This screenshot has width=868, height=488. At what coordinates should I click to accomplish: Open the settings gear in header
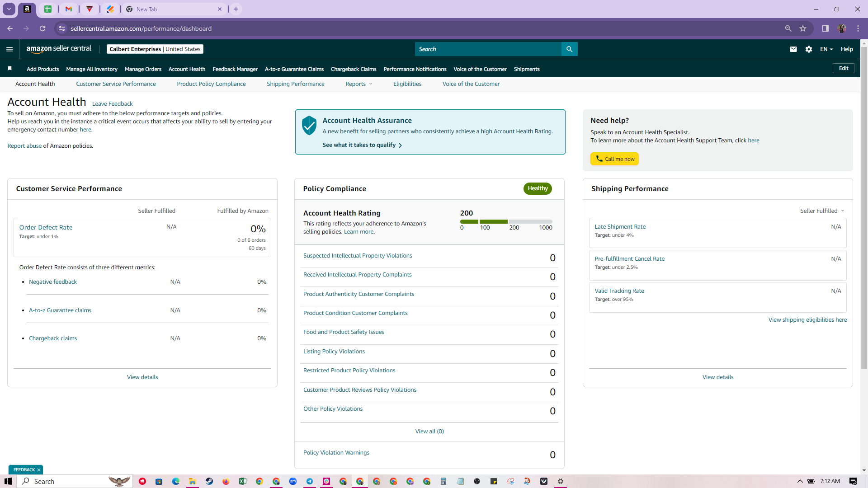point(809,49)
